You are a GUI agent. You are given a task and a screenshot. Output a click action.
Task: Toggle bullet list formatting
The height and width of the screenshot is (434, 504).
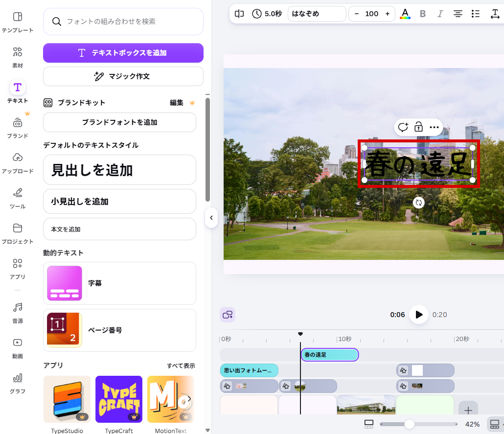pyautogui.click(x=476, y=14)
